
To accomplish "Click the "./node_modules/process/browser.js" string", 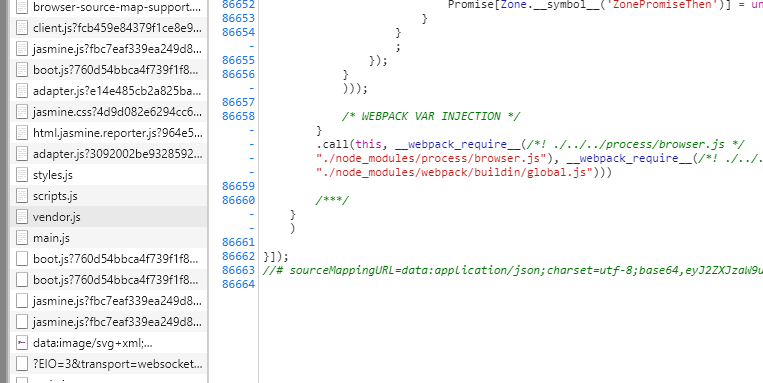I will (431, 158).
